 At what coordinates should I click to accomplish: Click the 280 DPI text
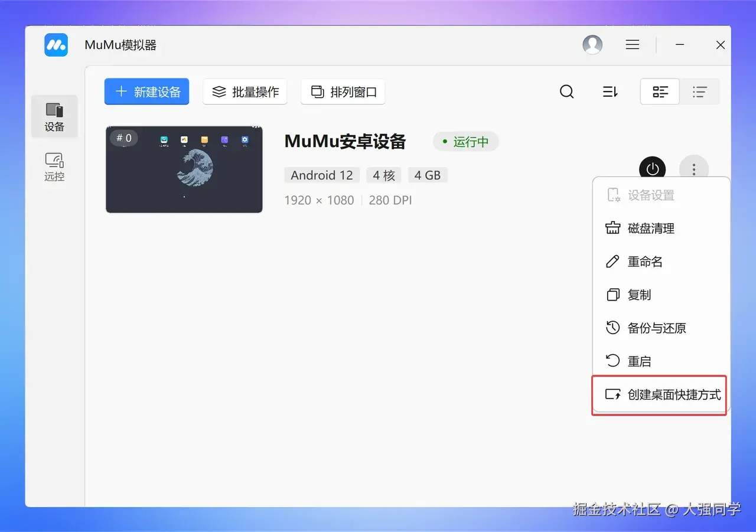390,200
